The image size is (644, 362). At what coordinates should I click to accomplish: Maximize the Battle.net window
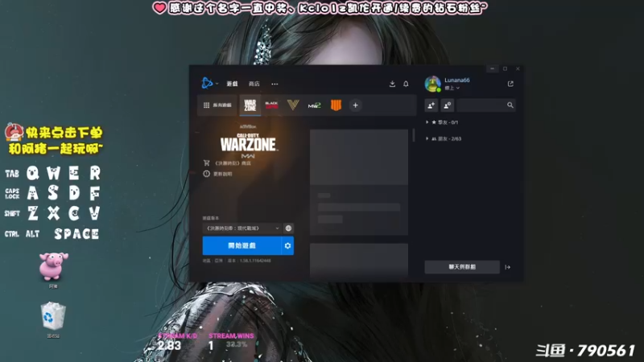[506, 68]
